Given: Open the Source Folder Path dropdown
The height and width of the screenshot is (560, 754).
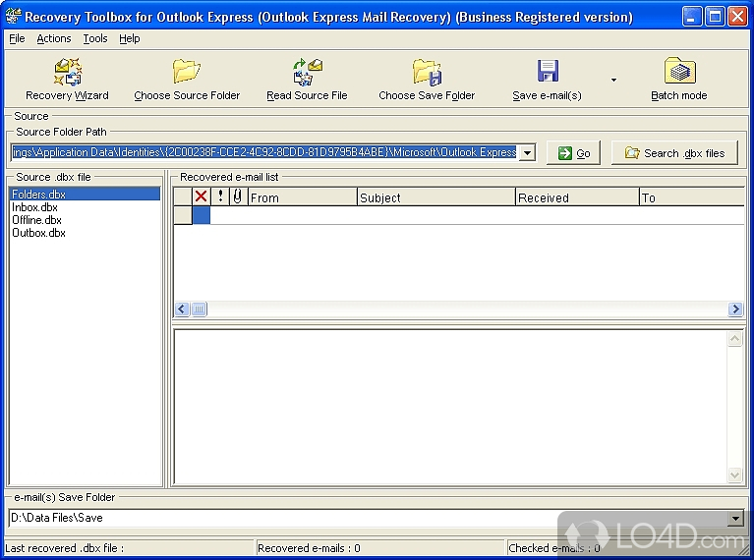Looking at the screenshot, I should pos(527,152).
